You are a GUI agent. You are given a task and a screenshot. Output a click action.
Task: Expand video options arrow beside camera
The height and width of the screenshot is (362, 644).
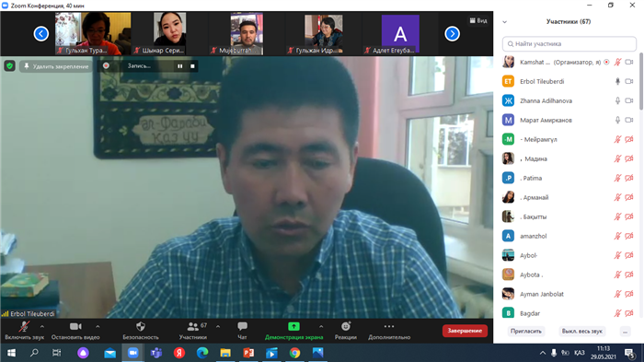click(98, 327)
